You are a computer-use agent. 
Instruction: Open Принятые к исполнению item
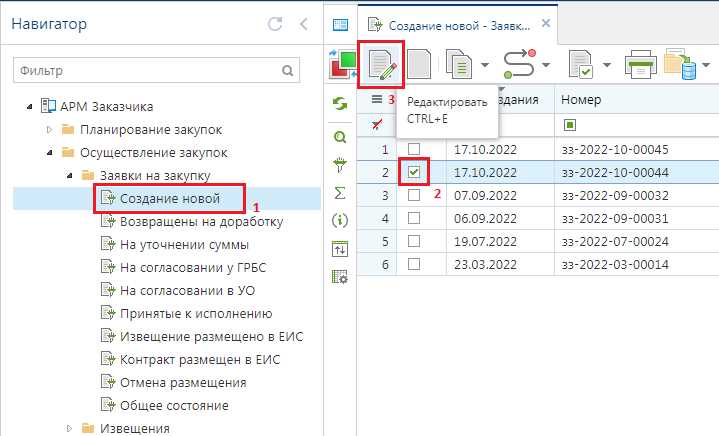click(x=196, y=313)
